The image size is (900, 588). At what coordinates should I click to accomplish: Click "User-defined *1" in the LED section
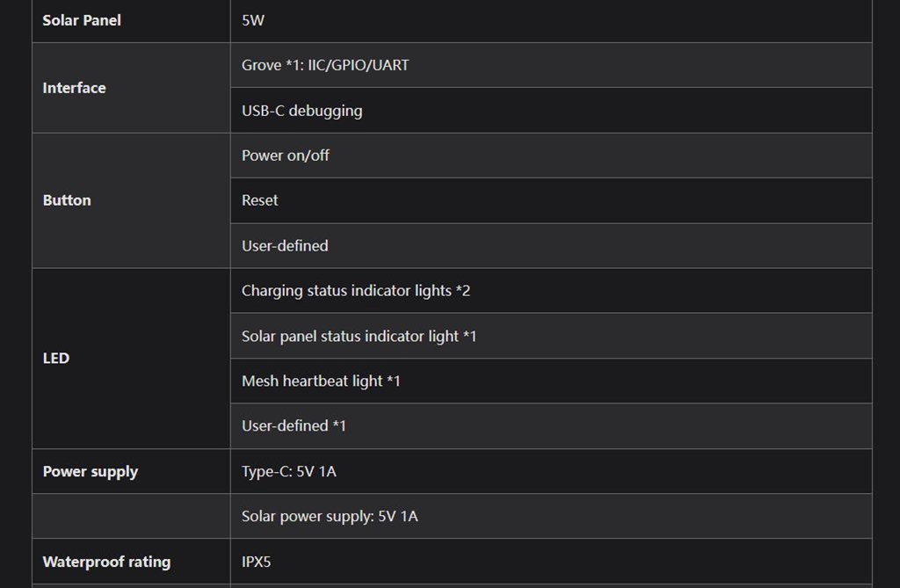[294, 426]
